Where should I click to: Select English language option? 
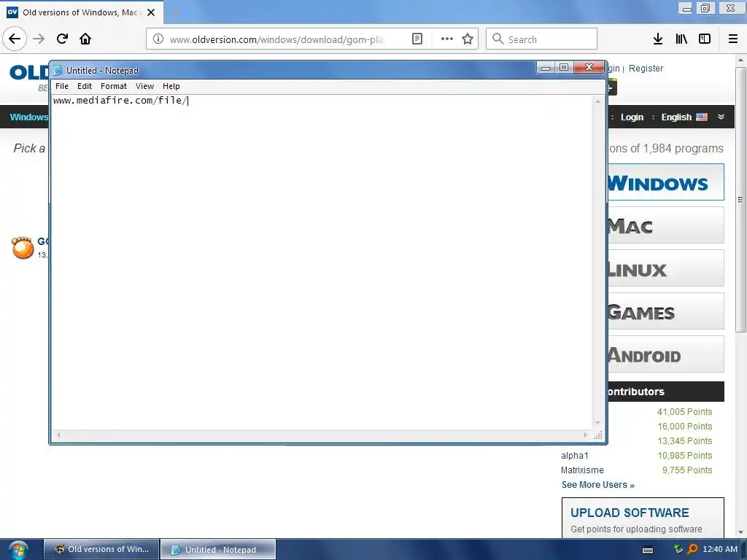(x=676, y=117)
